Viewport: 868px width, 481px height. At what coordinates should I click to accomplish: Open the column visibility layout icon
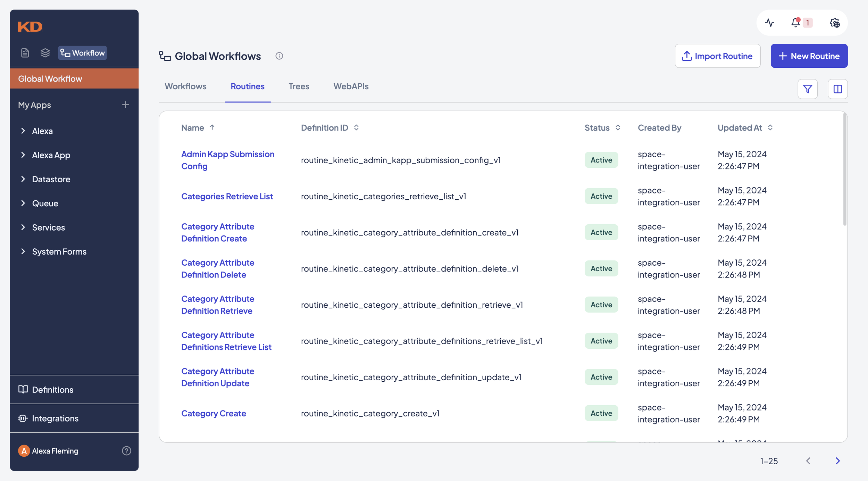[x=837, y=89]
